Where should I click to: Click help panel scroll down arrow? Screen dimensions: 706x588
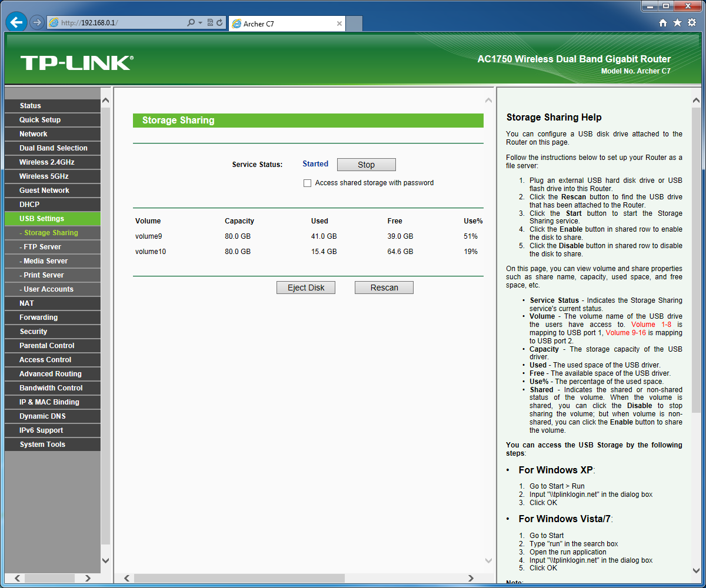[x=697, y=571]
